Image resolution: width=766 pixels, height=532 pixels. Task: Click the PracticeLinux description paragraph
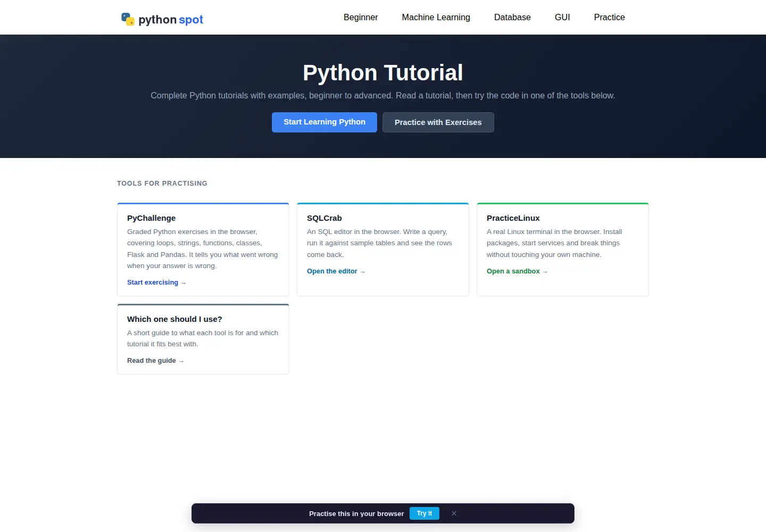point(554,243)
